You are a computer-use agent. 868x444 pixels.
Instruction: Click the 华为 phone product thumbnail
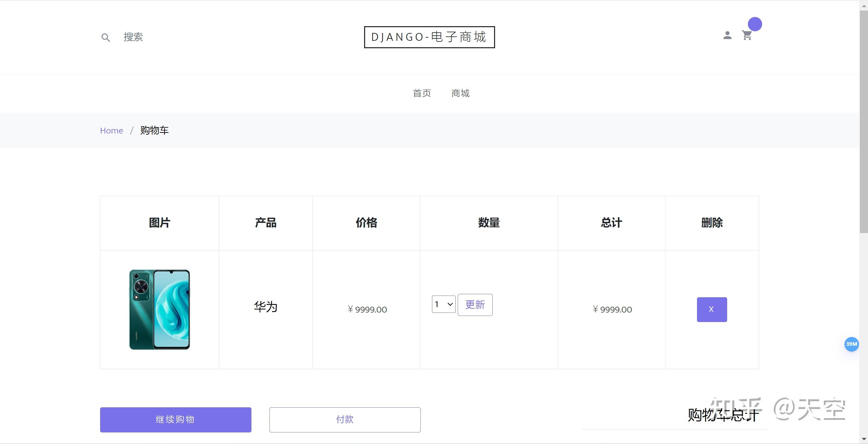(159, 309)
